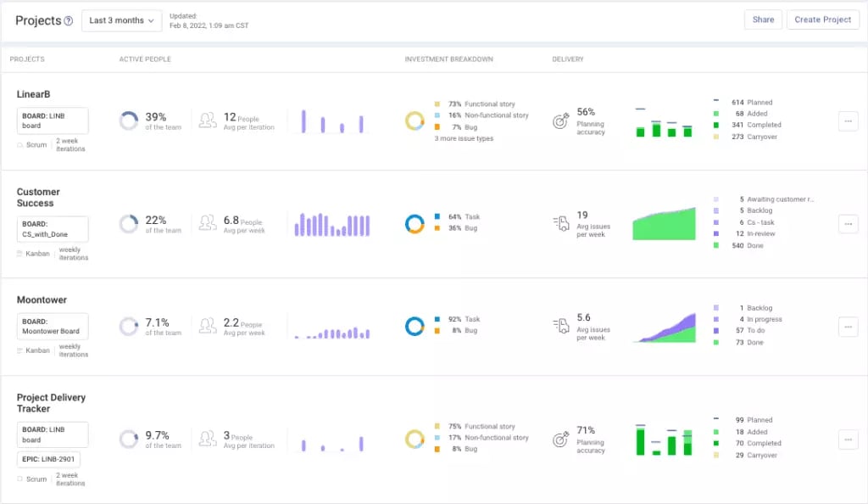Click Project Delivery Tracker planning accuracy icon
The height and width of the screenshot is (504, 868).
560,440
